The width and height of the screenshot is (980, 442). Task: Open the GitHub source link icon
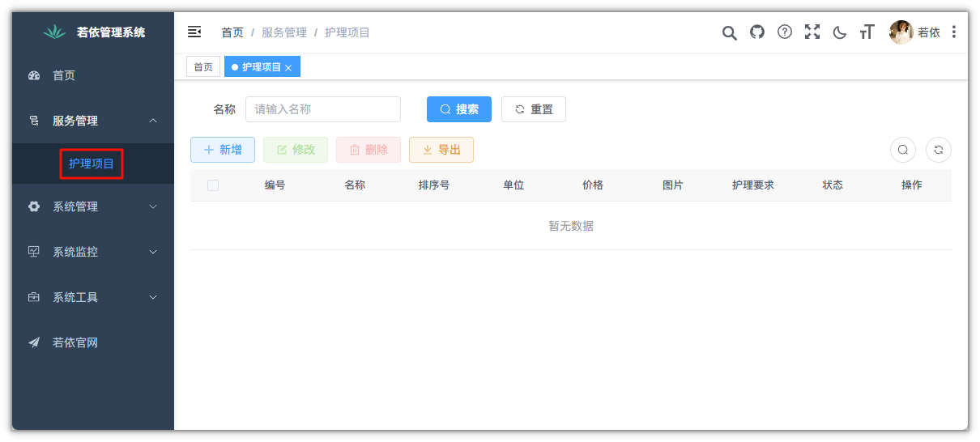click(x=757, y=32)
